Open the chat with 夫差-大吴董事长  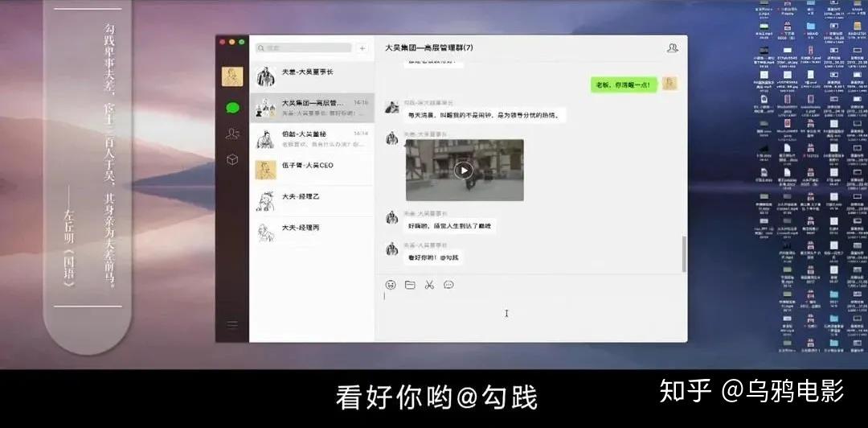312,76
